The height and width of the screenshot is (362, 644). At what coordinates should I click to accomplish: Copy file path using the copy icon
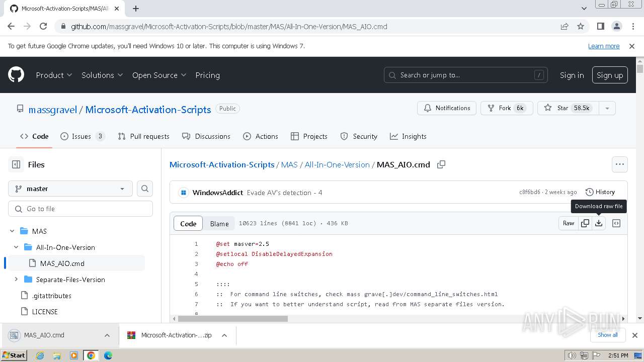[x=441, y=164]
